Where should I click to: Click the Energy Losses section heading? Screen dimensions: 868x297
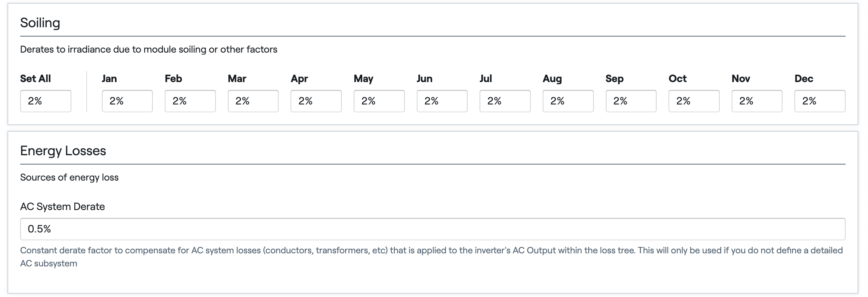pyautogui.click(x=63, y=151)
